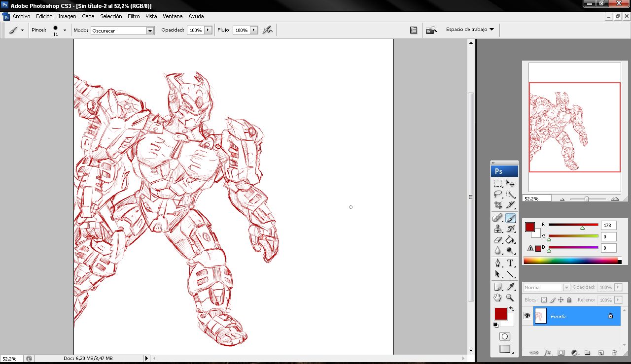
Task: Select the Type tool
Action: point(510,263)
